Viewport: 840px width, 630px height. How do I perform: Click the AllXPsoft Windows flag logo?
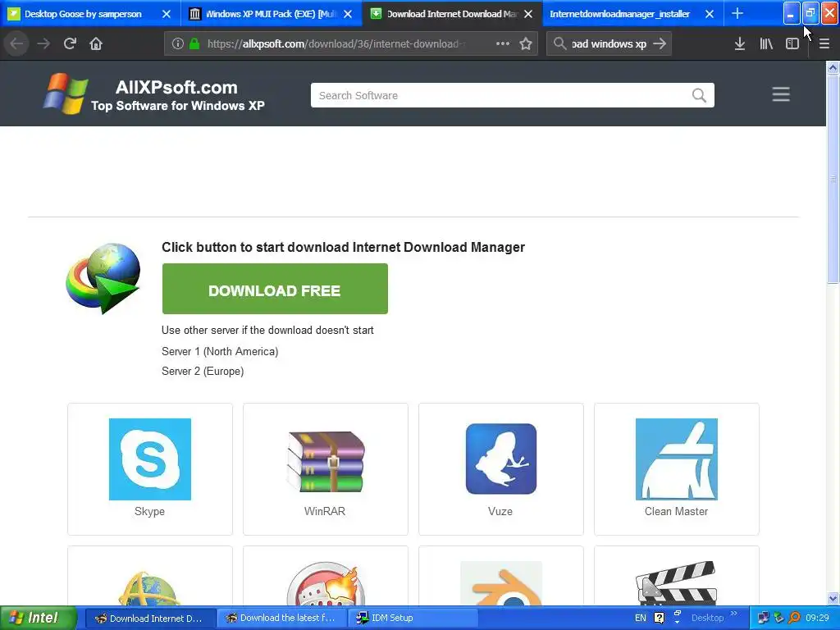click(x=66, y=94)
